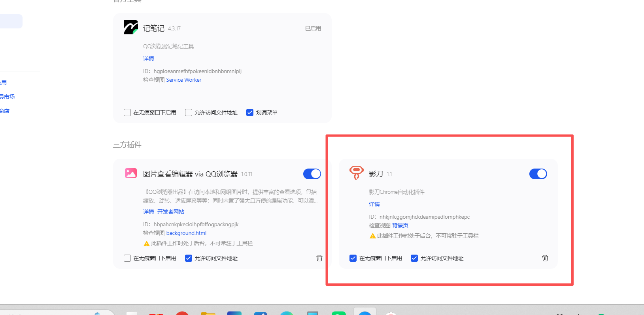Disable the 图片查看编辑器 extension toggle

(312, 174)
